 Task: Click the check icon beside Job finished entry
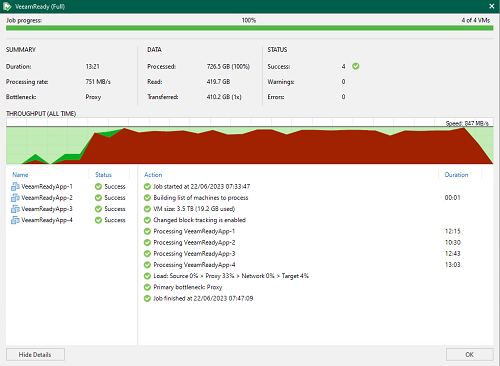pos(147,298)
